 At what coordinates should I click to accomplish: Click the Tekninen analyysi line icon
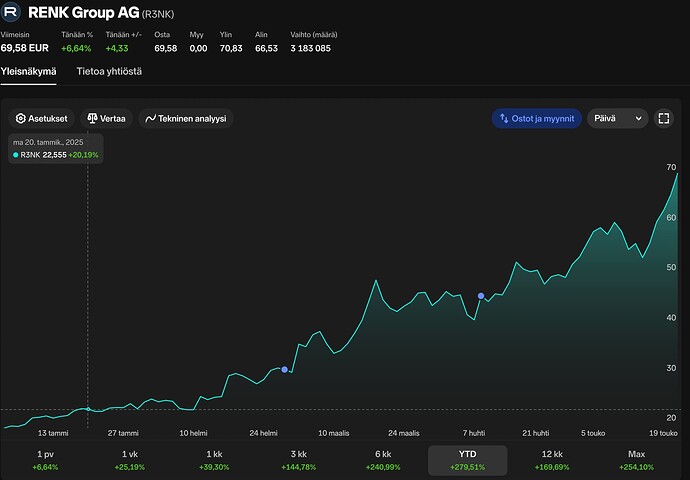(x=150, y=118)
